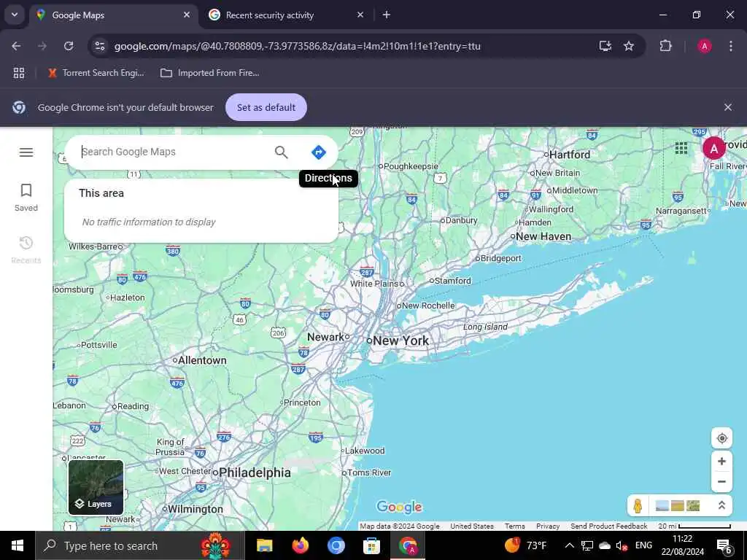Launch Firefox from the taskbar

(300, 545)
